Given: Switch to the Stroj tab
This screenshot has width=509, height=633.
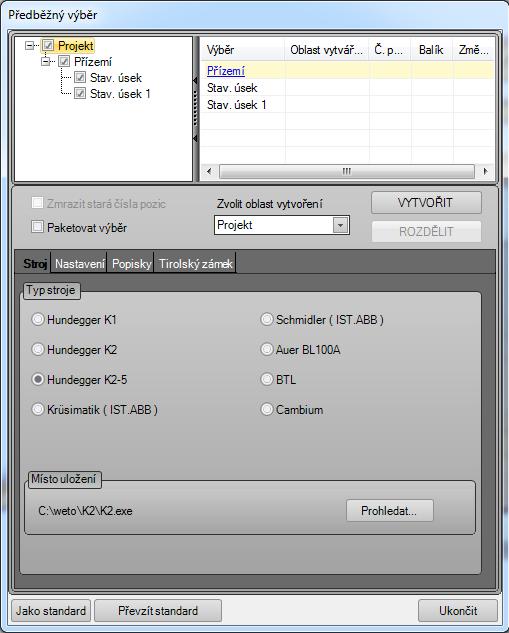Looking at the screenshot, I should coord(35,264).
